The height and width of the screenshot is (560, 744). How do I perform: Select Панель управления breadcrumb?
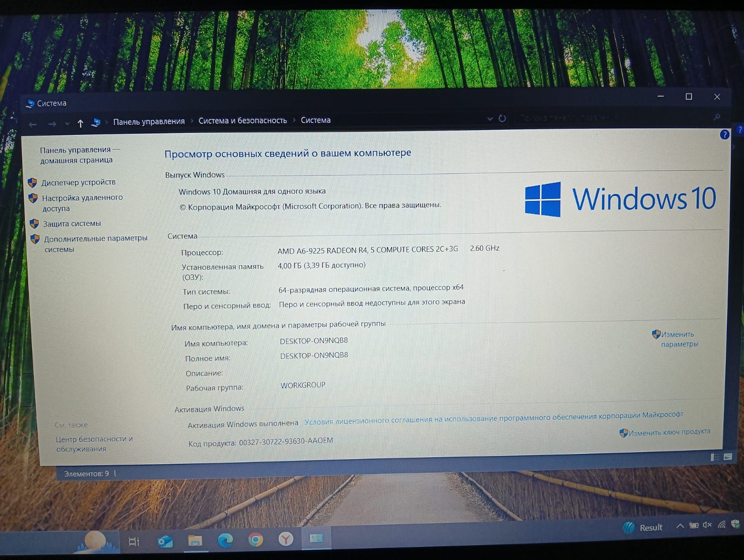click(x=149, y=121)
